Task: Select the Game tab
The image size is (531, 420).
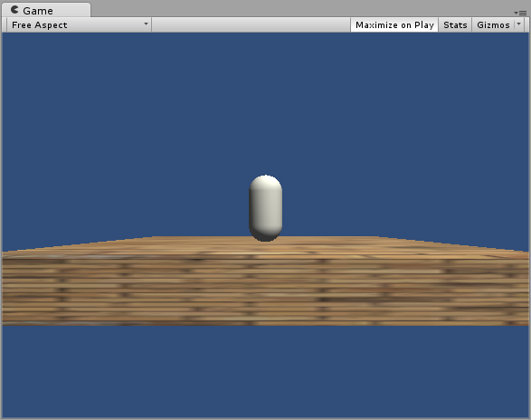Action: (x=46, y=10)
